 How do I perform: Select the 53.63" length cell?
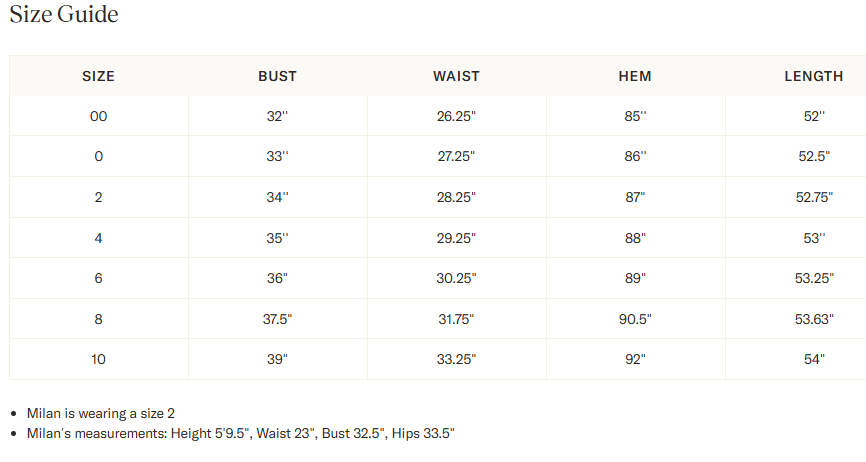pos(814,319)
